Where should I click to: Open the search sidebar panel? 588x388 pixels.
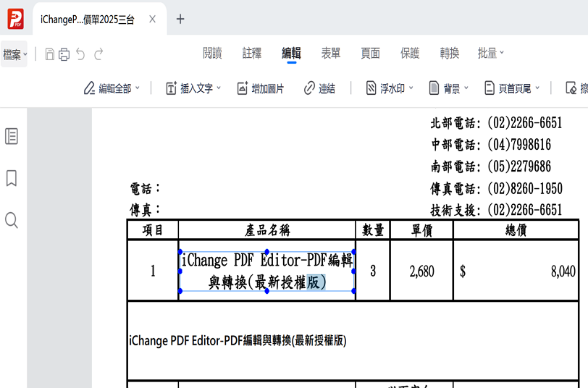coord(12,221)
